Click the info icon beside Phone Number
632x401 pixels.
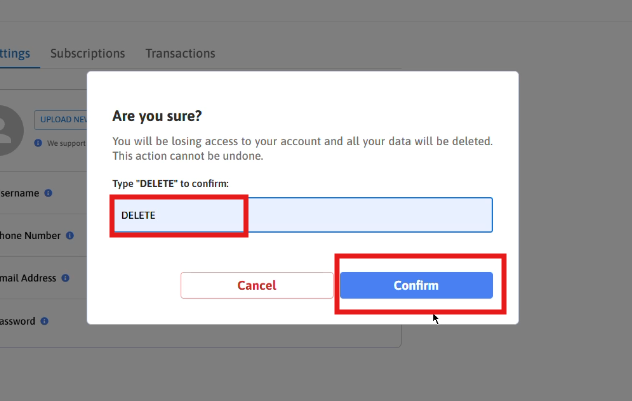69,236
